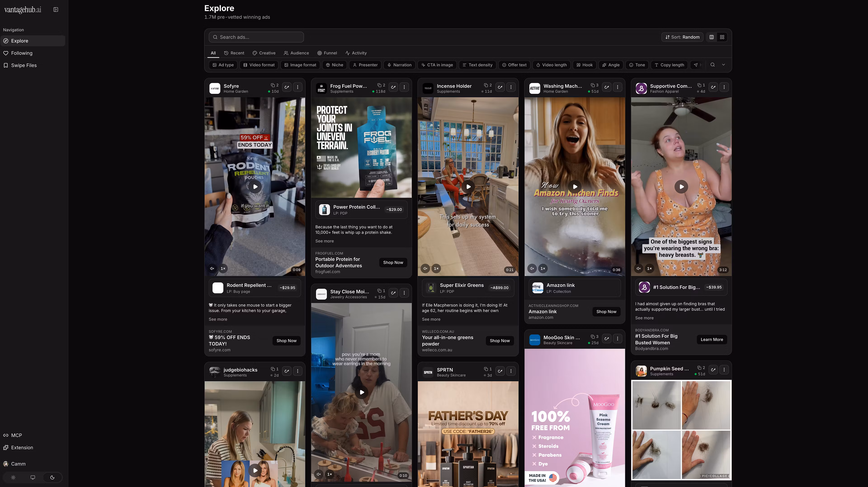This screenshot has width=868, height=487.
Task: Switch to grid layout view icon
Action: coord(722,37)
